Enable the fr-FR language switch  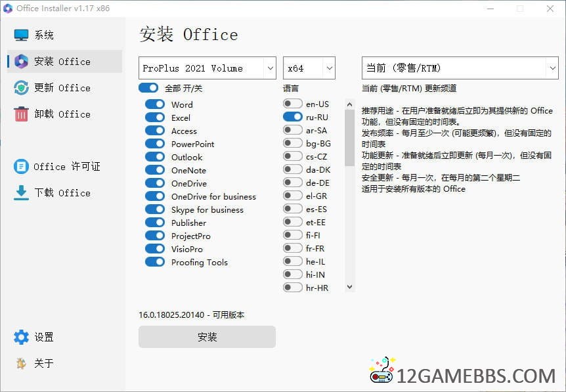[x=293, y=248]
